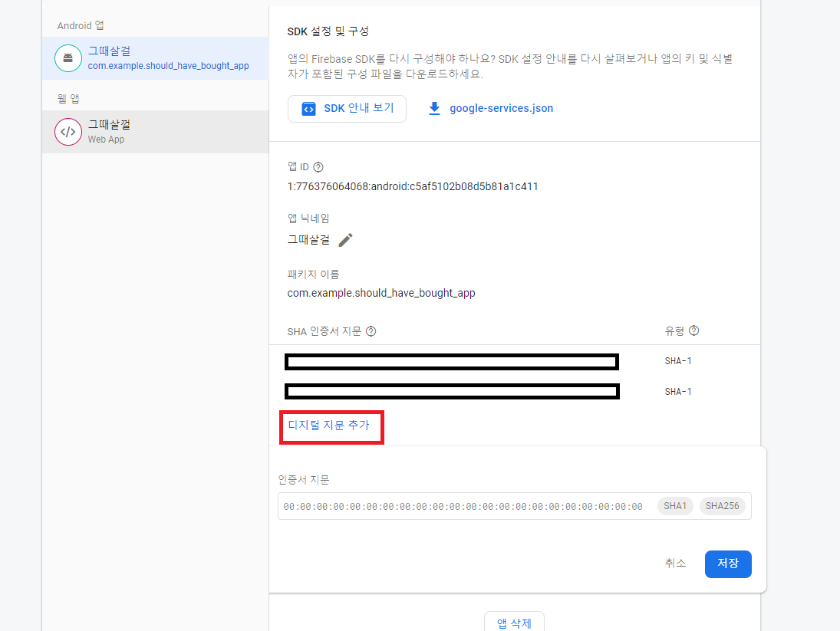
Task: Click the Android app robot icon
Action: (x=68, y=58)
